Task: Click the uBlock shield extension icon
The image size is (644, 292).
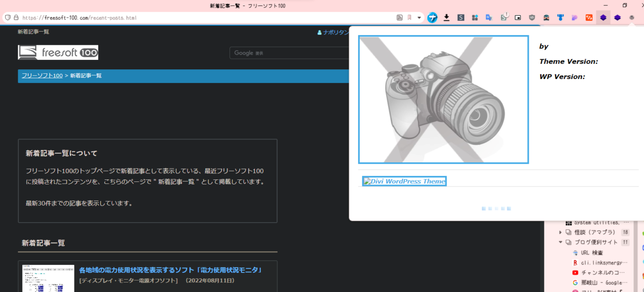Action: (x=532, y=18)
